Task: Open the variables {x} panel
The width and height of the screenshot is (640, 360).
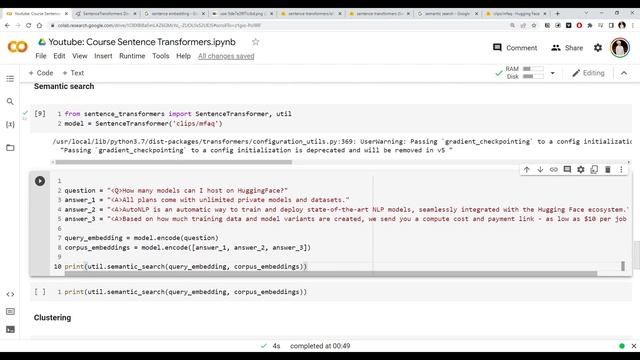Action: (x=10, y=124)
